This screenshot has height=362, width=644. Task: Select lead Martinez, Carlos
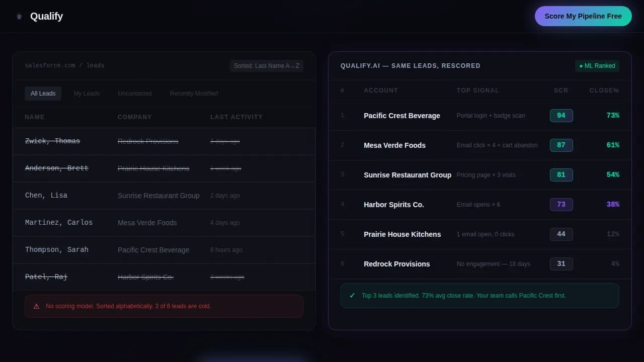point(59,223)
